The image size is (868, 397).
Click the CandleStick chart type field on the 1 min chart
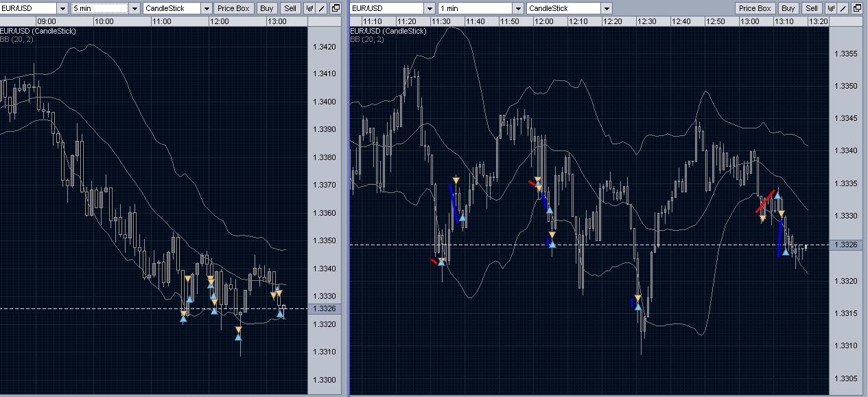click(x=564, y=8)
